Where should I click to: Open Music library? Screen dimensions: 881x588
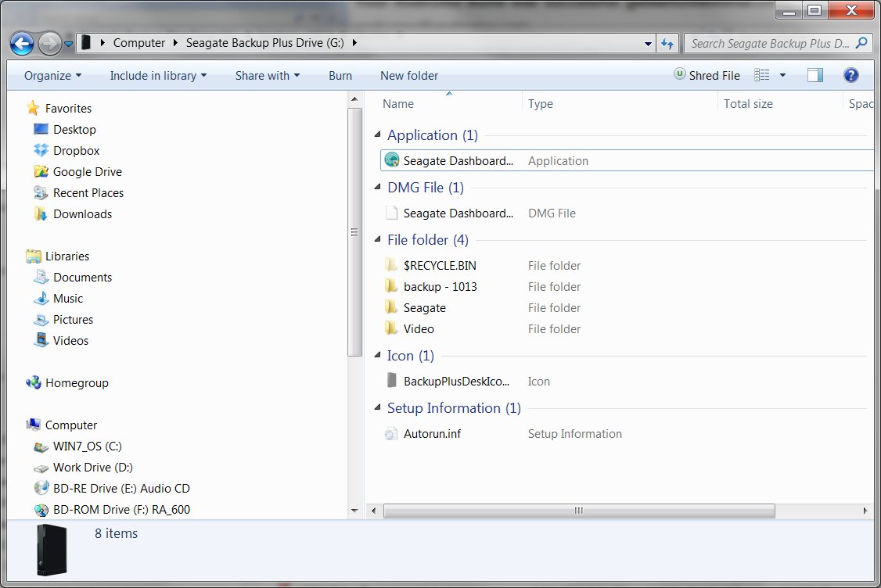pyautogui.click(x=59, y=298)
